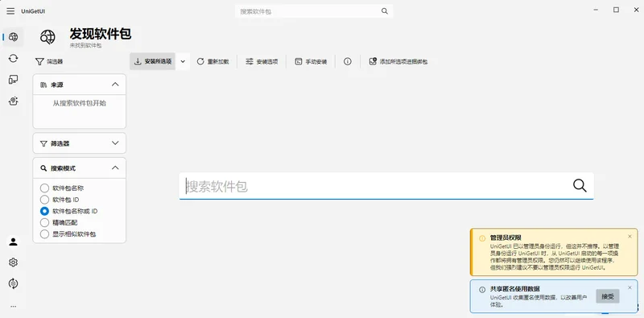Click 安装所选项 install selected button
This screenshot has height=318, width=644.
pos(153,62)
